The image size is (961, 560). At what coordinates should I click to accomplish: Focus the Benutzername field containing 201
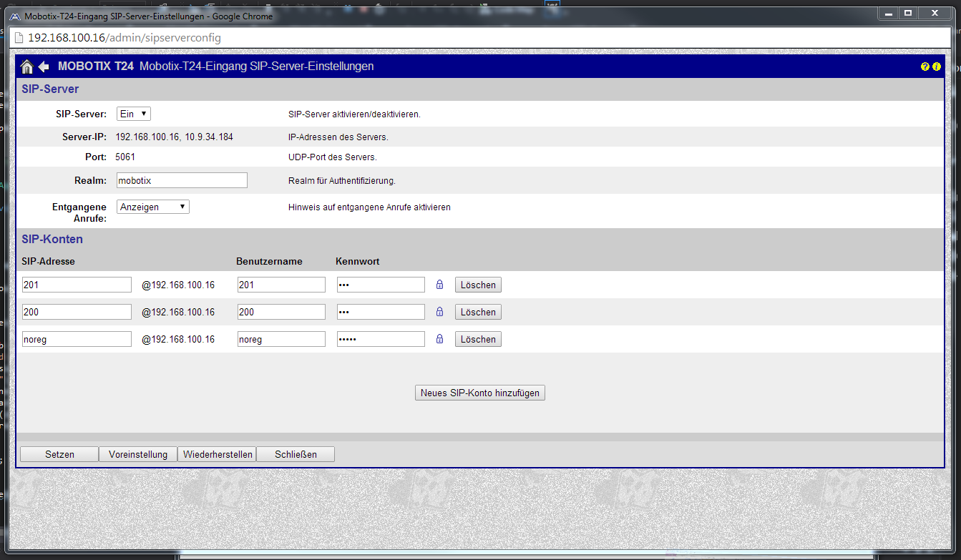(x=281, y=285)
